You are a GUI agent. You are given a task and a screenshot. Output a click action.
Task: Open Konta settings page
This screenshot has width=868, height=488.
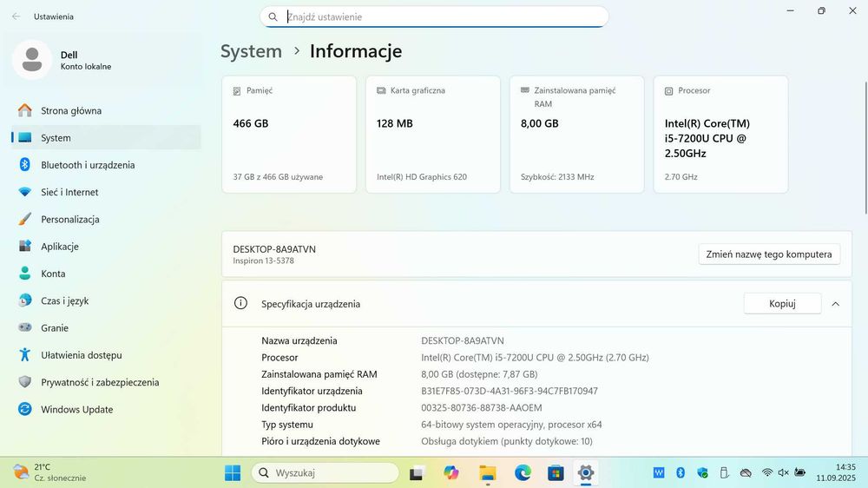click(x=106, y=274)
